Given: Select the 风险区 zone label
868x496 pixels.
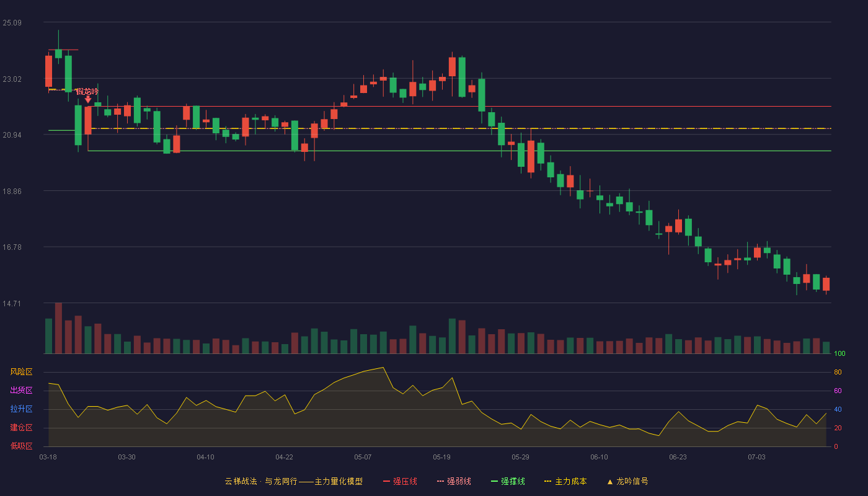Looking at the screenshot, I should [x=21, y=372].
